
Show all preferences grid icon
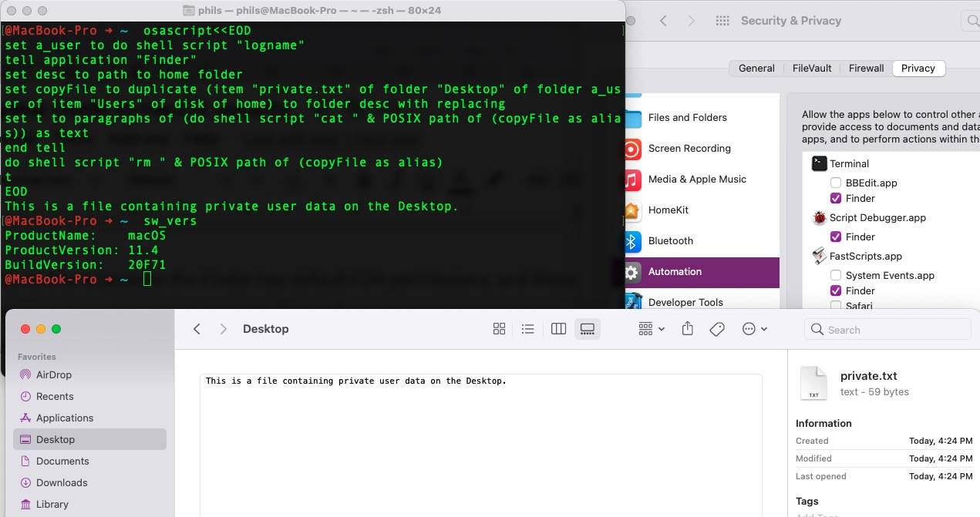pos(722,21)
